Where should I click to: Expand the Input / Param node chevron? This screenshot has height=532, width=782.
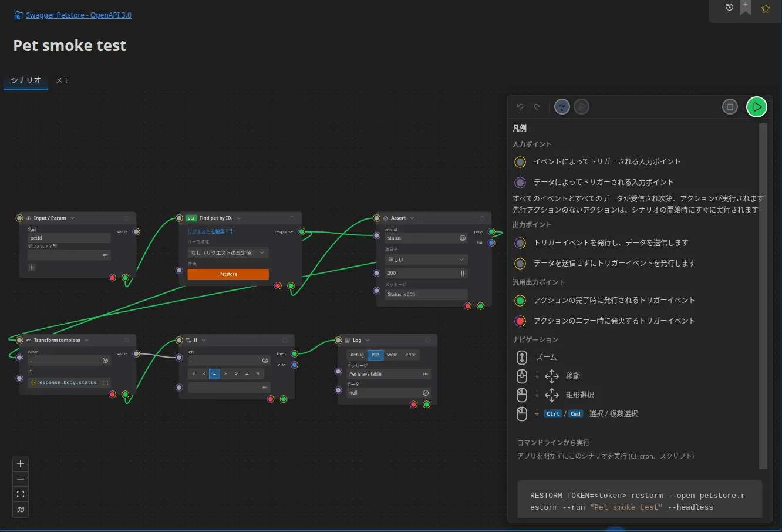pos(72,218)
